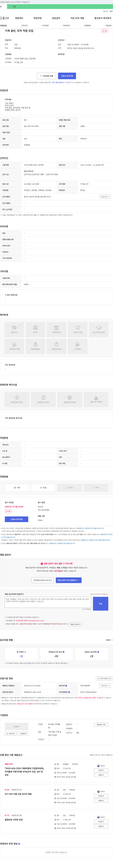Select the 면접 screening step

pyautogui.click(x=43, y=488)
